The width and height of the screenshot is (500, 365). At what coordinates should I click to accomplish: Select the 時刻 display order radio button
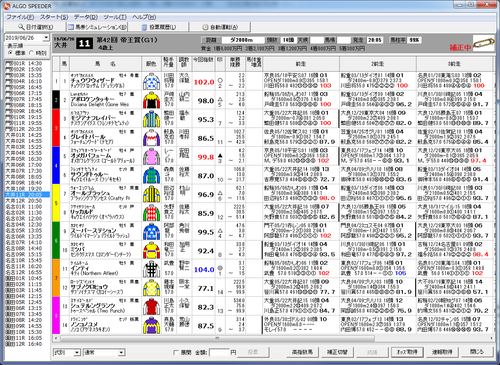click(32, 53)
